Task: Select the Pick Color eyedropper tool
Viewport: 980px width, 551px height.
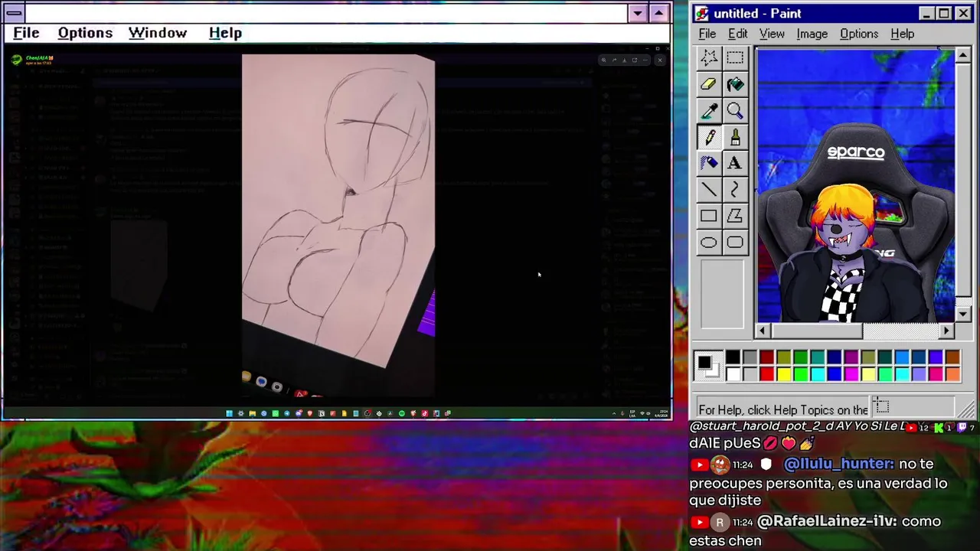Action: [x=709, y=112]
